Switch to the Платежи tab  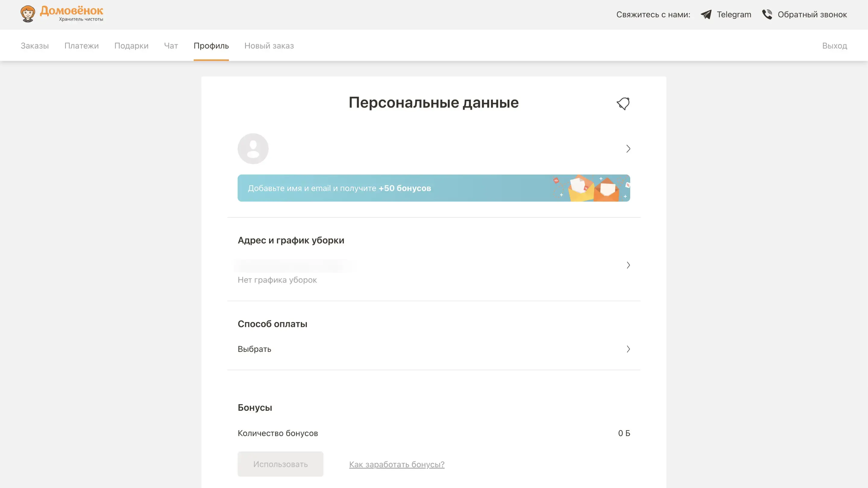point(82,45)
